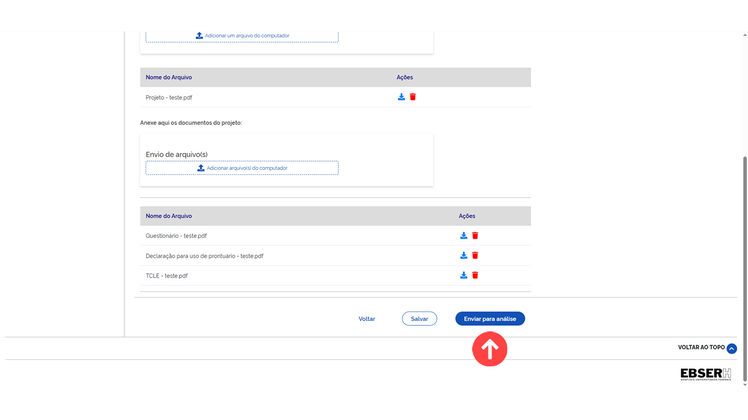This screenshot has height=420, width=748.
Task: Select the 'Questionário - teste.pdf' row text
Action: click(x=176, y=236)
